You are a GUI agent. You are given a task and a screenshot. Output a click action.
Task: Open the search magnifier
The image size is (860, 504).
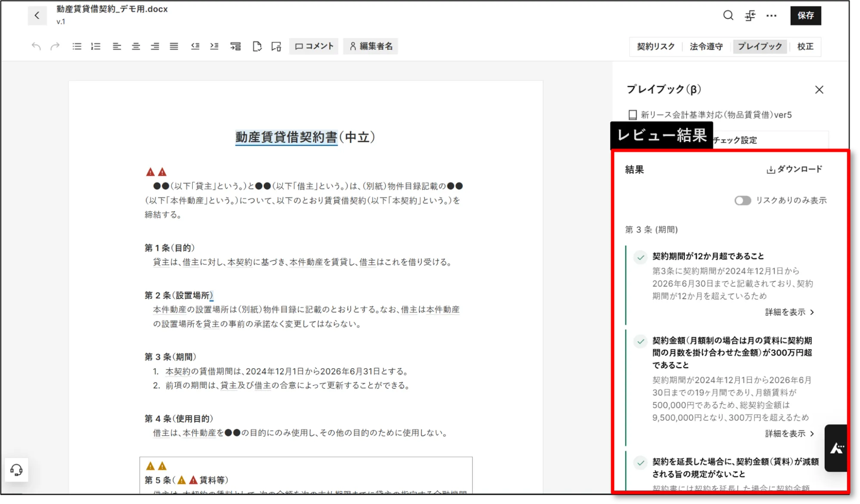pyautogui.click(x=728, y=15)
